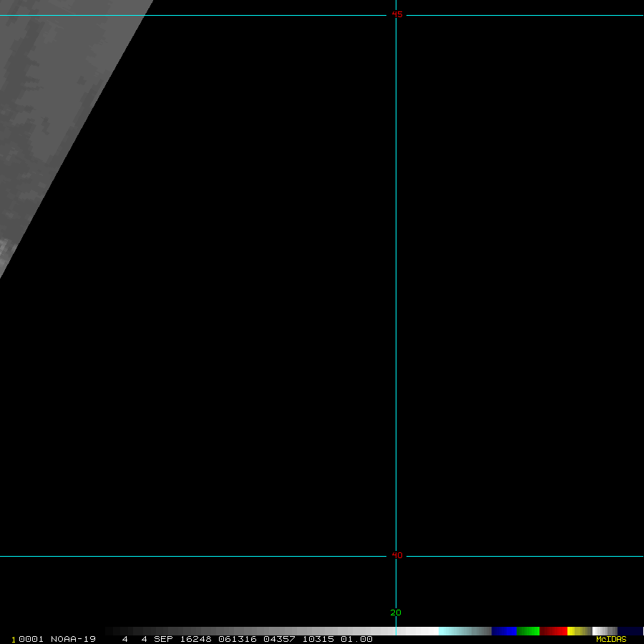Select the blue segment of color bar
This screenshot has height=644, width=644.
coord(504,631)
